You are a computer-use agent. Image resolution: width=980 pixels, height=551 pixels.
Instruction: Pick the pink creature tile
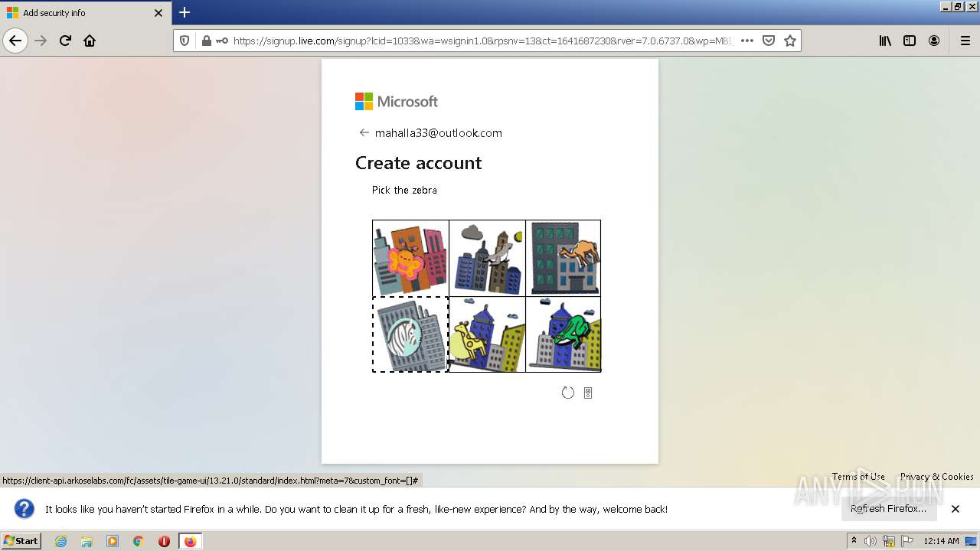(x=410, y=259)
